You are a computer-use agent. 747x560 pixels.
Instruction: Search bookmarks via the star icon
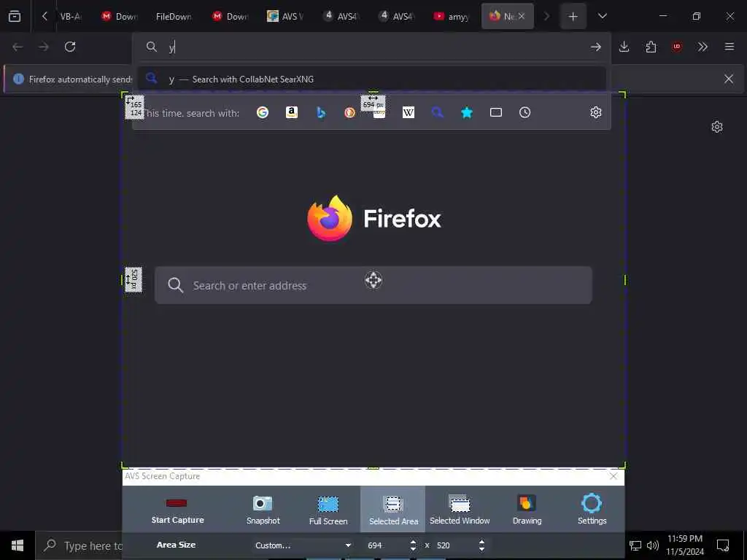click(x=467, y=112)
